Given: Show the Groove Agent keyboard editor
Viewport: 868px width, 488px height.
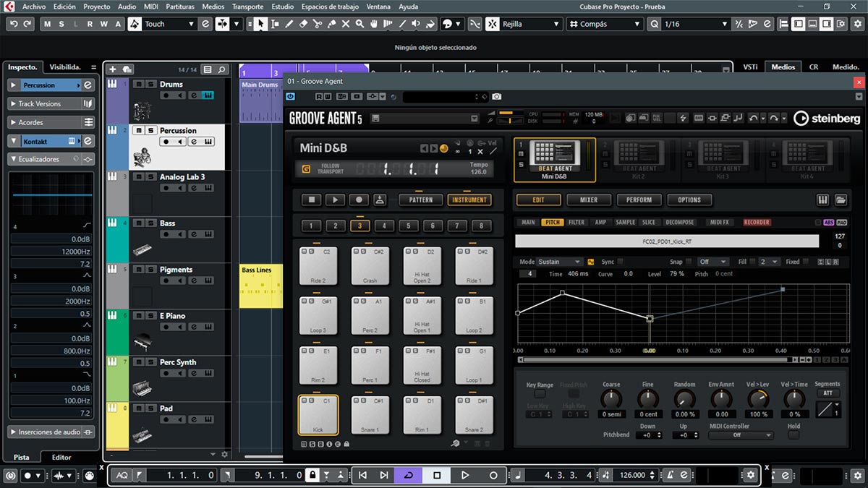Looking at the screenshot, I should 823,200.
